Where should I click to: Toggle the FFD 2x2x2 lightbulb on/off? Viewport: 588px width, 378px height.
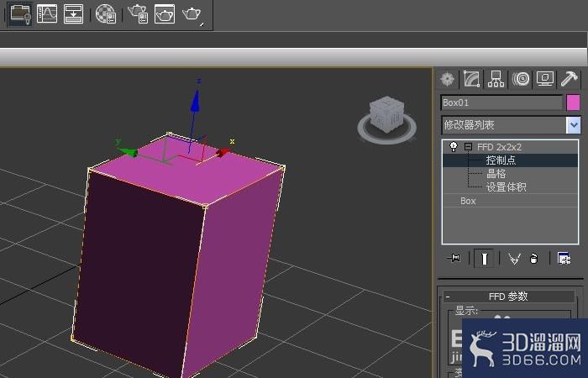pyautogui.click(x=454, y=147)
